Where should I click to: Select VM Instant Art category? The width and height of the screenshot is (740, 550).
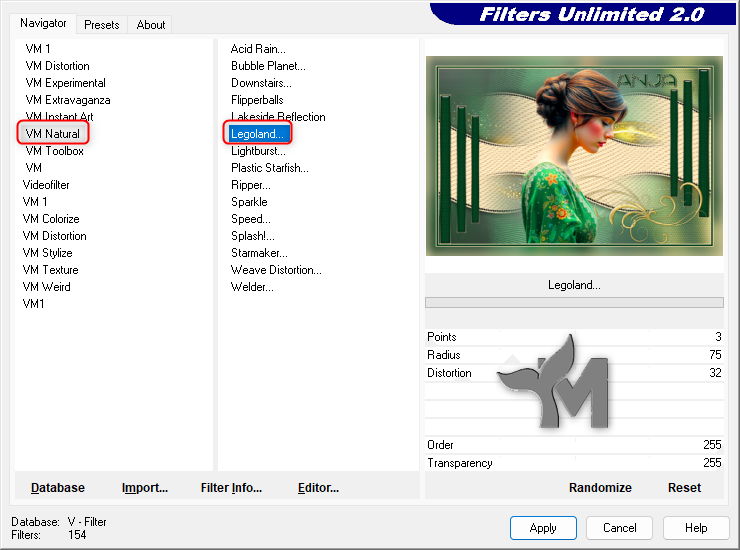[x=59, y=116]
